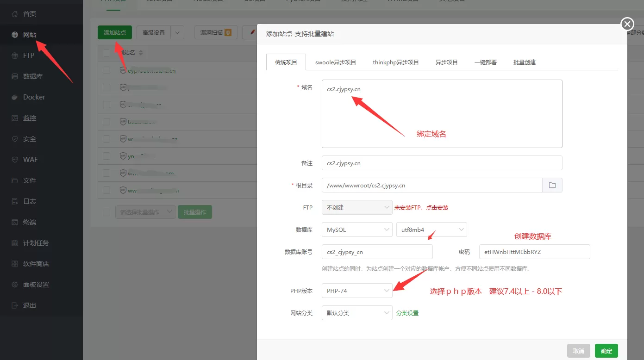Click the 高级设置 button
The width and height of the screenshot is (644, 360).
pos(154,33)
